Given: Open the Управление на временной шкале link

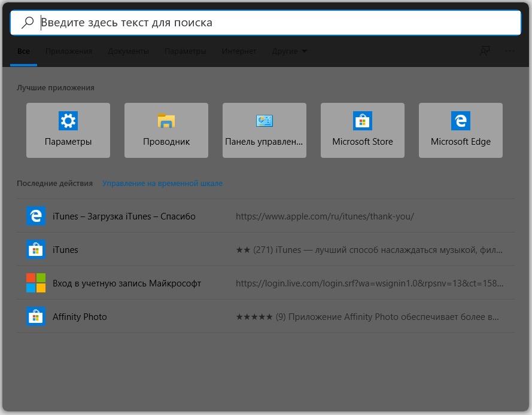Looking at the screenshot, I should (x=163, y=184).
